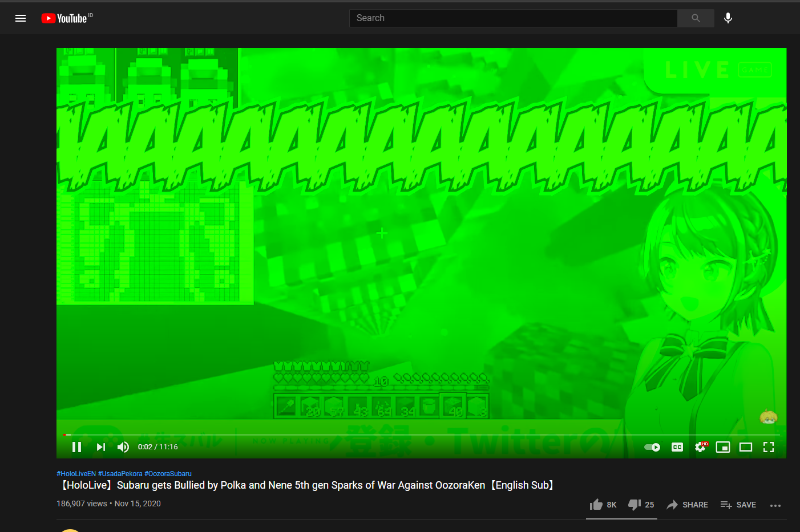
Task: Open the #UsadaPekora hashtag link
Action: (120, 474)
